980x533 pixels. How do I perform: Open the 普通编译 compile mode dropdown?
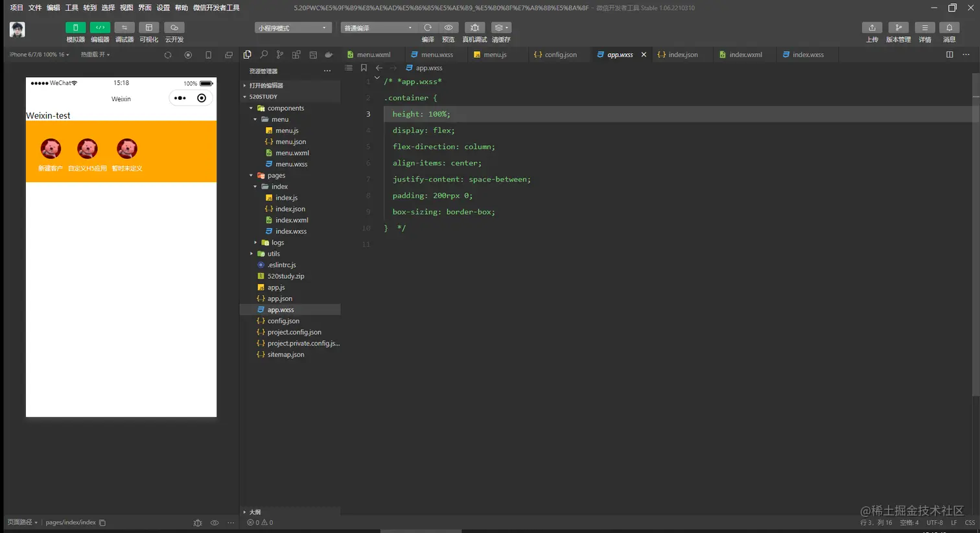coord(379,28)
